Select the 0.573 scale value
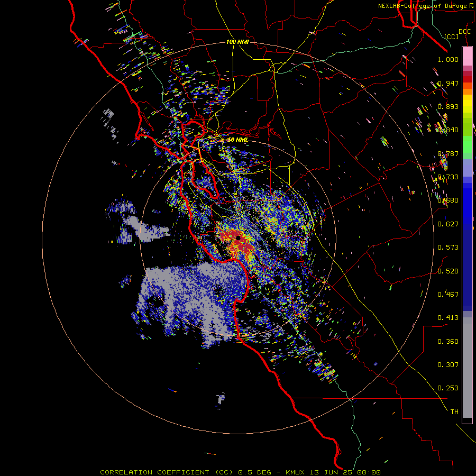 [448, 248]
